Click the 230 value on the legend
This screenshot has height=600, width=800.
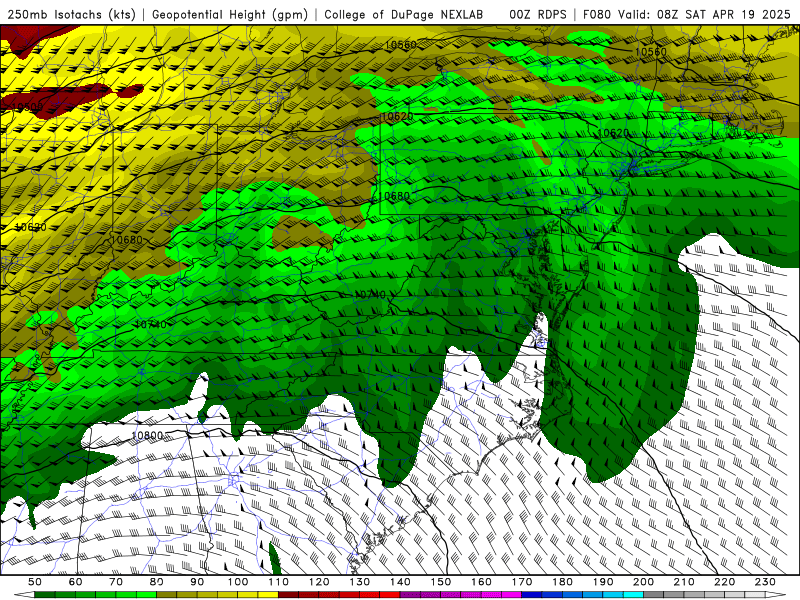pos(765,582)
